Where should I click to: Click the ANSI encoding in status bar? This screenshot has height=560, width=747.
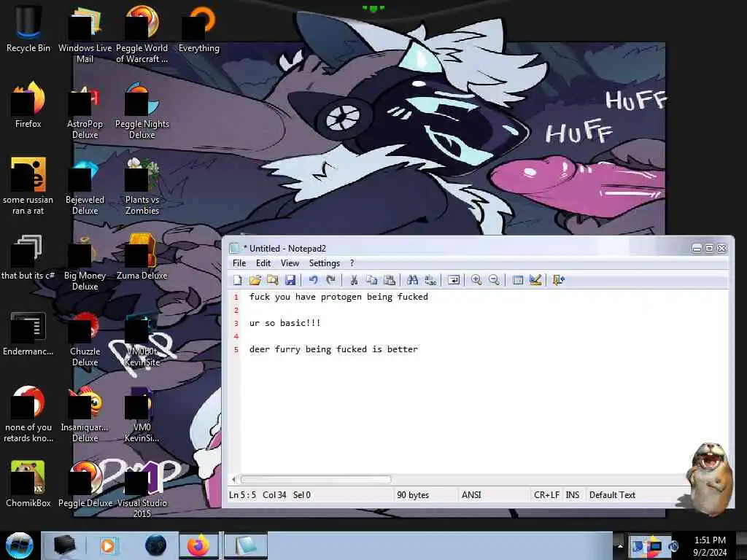tap(471, 495)
